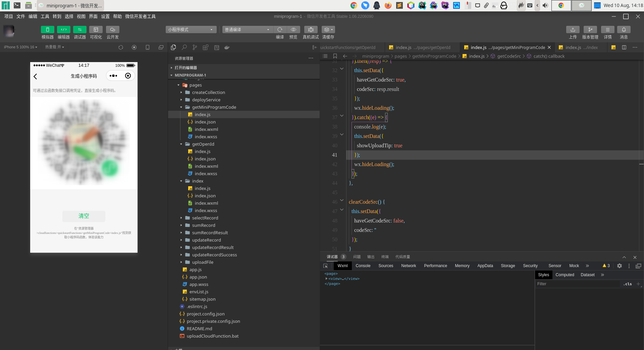Open version management (版本管理)

(x=590, y=30)
